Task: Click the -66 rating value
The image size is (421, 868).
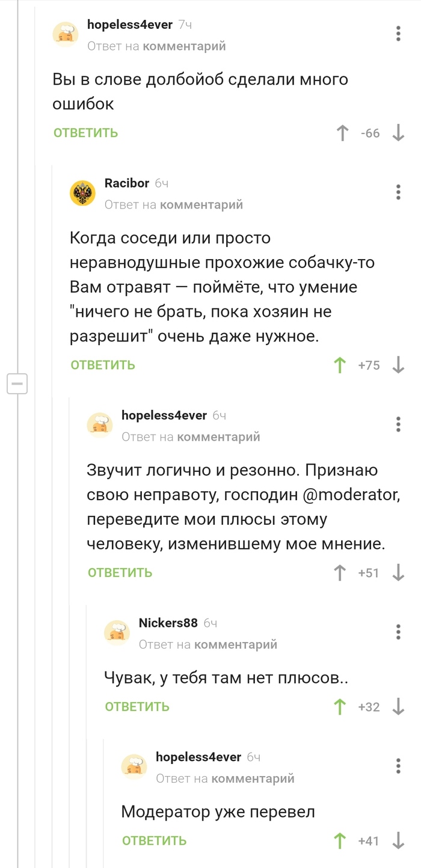Action: tap(369, 133)
